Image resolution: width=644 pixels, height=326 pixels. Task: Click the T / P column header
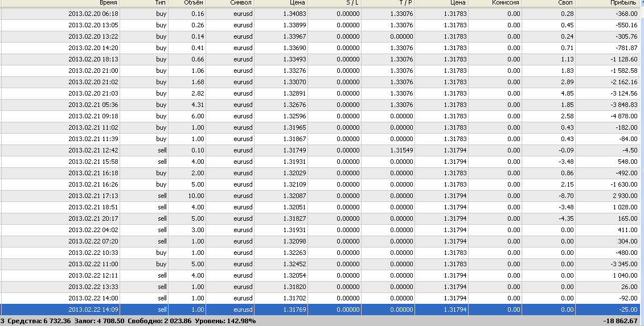pyautogui.click(x=388, y=3)
